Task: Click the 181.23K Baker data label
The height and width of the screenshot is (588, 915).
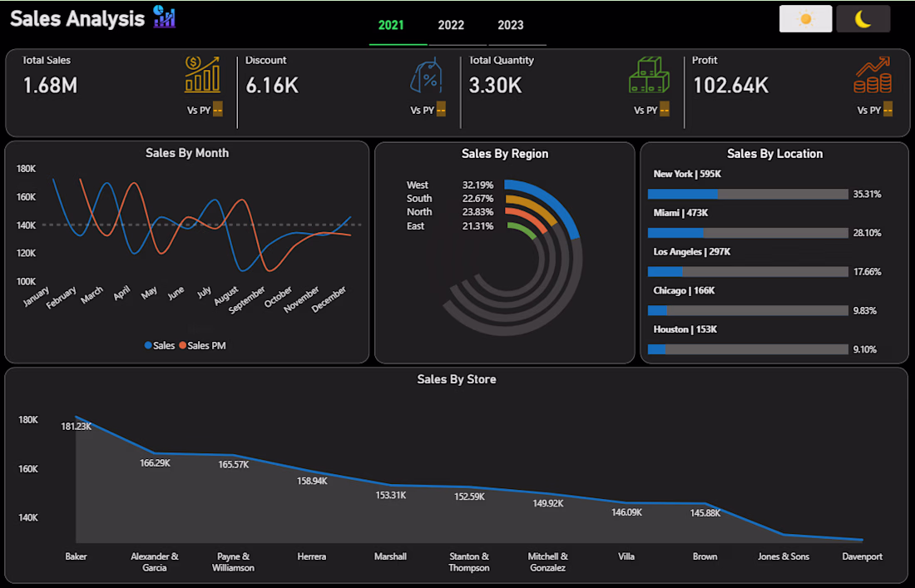Action: pyautogui.click(x=76, y=427)
